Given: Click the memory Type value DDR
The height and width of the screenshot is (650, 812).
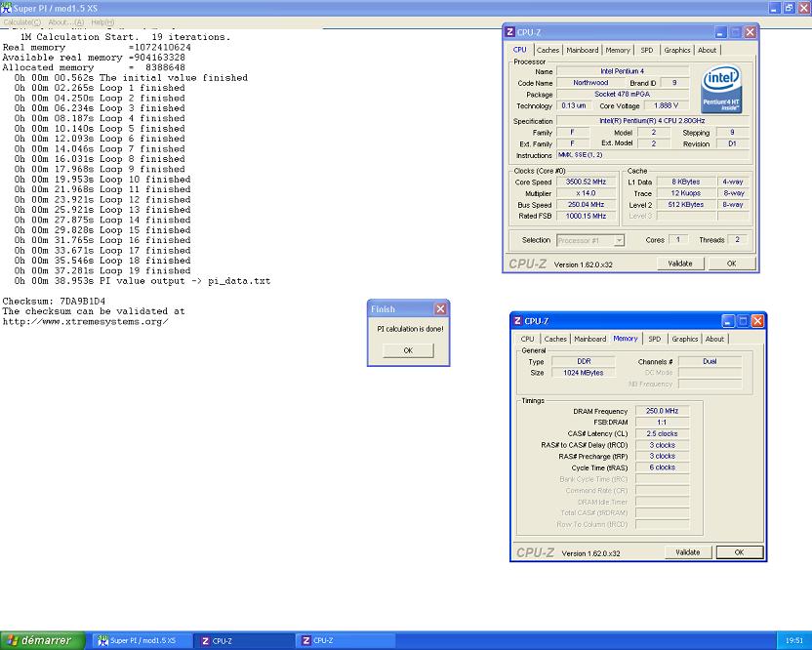Looking at the screenshot, I should [584, 361].
